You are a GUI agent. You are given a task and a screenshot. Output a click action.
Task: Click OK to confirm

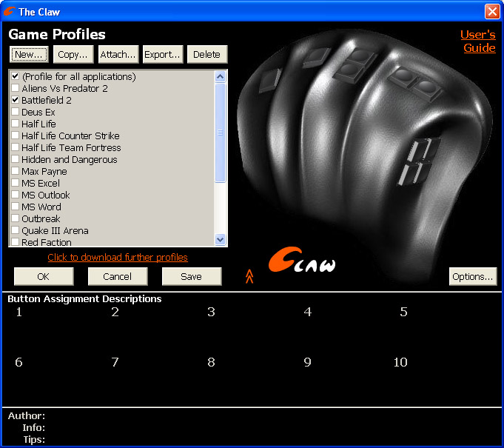coord(44,277)
